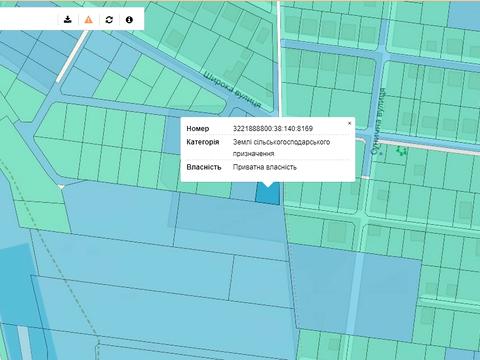This screenshot has width=480, height=360.
Task: Click the Номер field label in popup
Action: pyautogui.click(x=198, y=128)
